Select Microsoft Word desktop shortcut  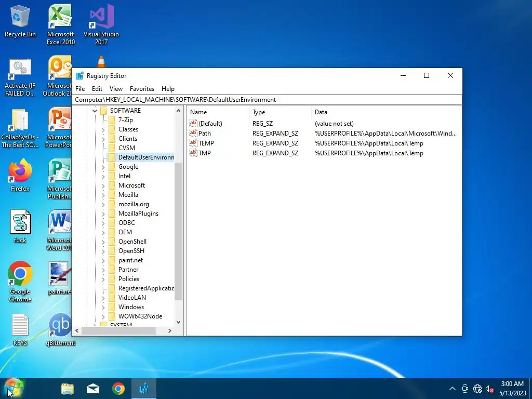59,231
